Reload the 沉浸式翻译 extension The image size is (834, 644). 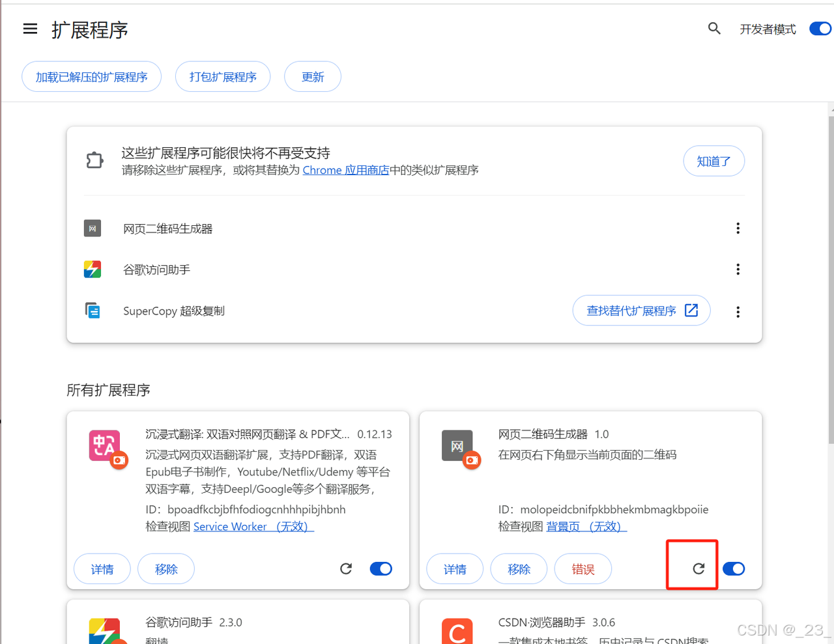[345, 568]
